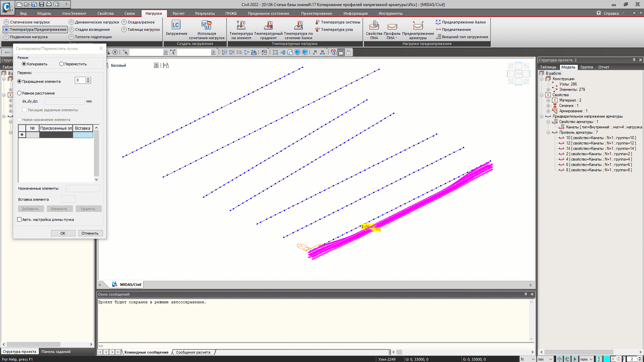644x362 pixels.
Task: Open Профиль ПНА icon
Action: tap(392, 26)
